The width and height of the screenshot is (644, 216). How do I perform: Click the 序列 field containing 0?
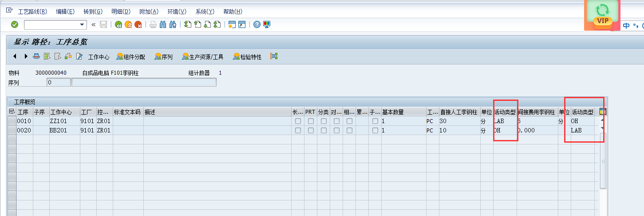pyautogui.click(x=59, y=82)
